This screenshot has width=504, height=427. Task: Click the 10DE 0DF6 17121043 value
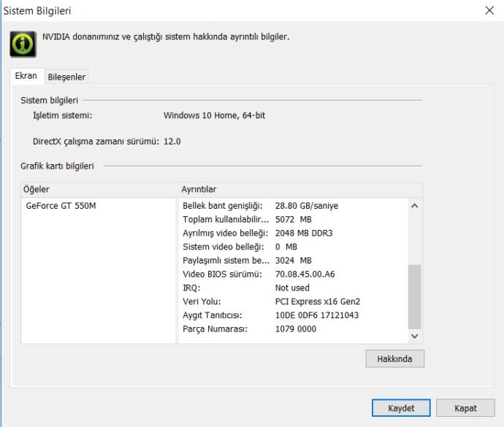coord(317,315)
